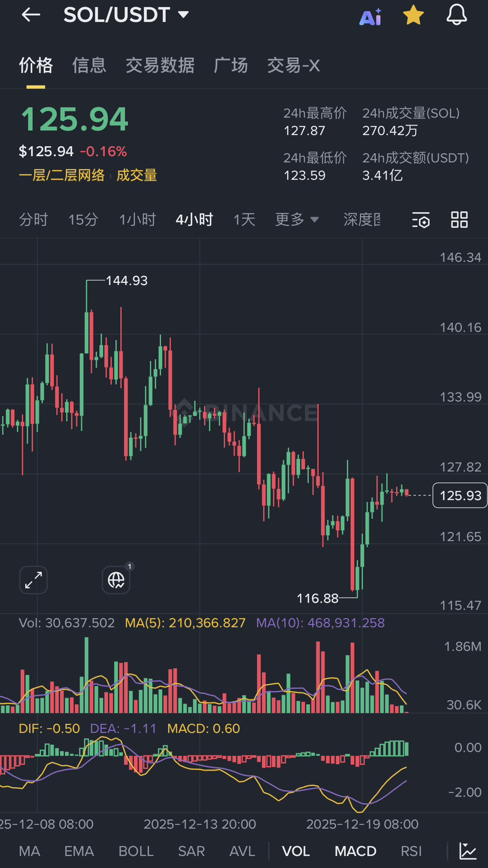Expand the 更多 timeframe dropdown

point(296,220)
